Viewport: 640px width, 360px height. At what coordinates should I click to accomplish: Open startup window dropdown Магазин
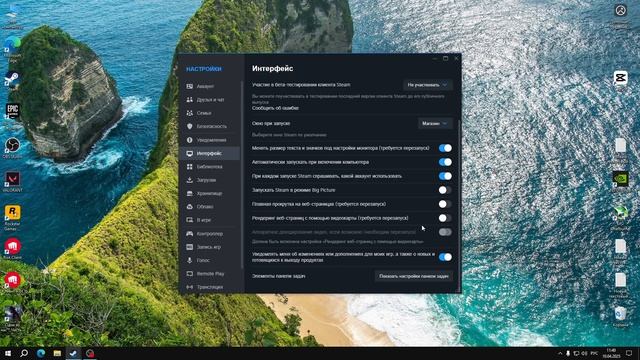coord(435,123)
